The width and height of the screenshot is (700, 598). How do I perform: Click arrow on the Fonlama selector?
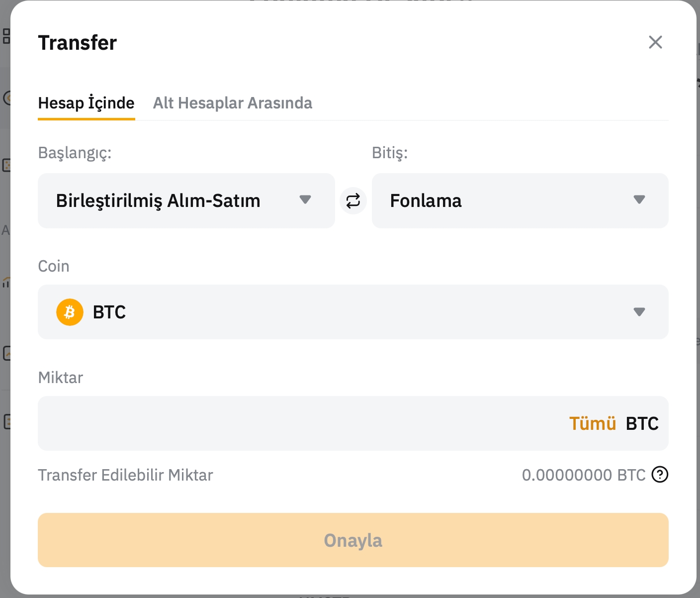(x=639, y=200)
